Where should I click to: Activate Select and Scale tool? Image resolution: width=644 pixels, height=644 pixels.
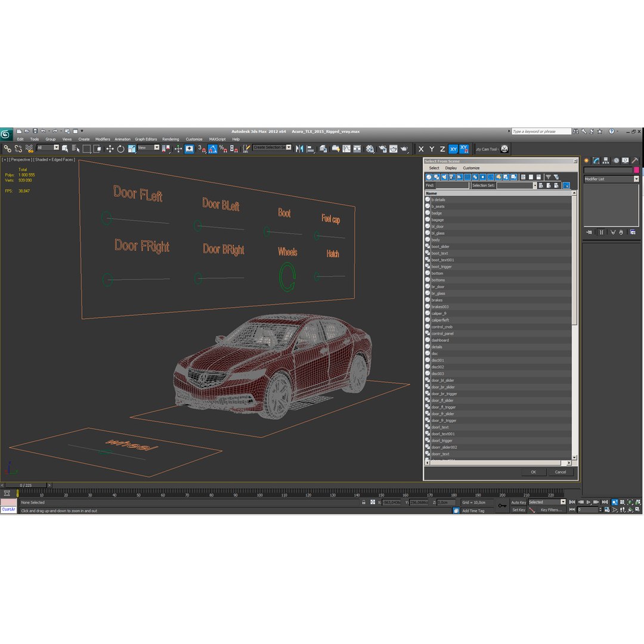click(x=131, y=148)
